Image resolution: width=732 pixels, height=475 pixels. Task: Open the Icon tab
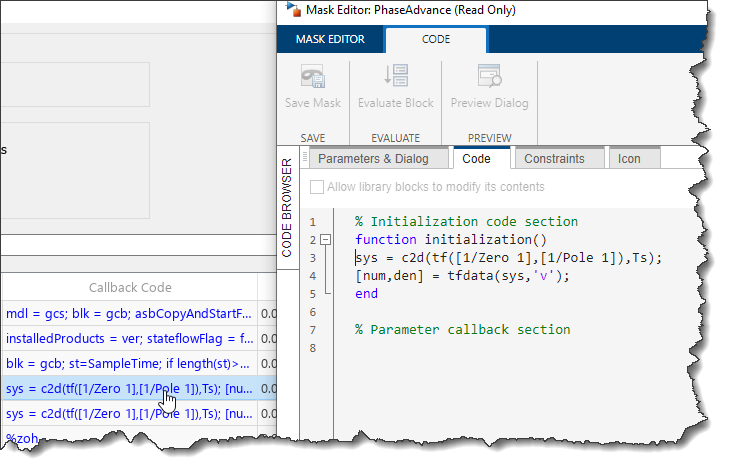pyautogui.click(x=629, y=158)
